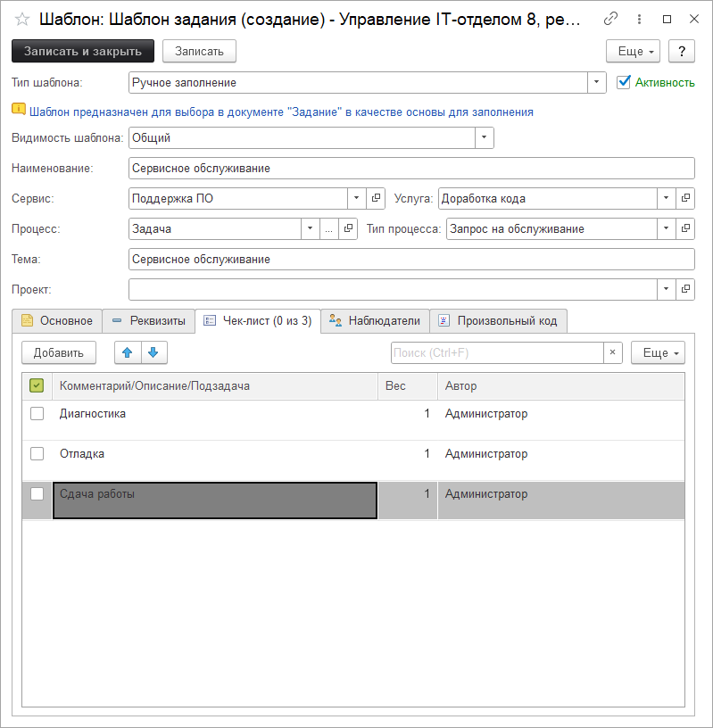The image size is (713, 728).
Task: Open the vertical dots menu in title bar
Action: (x=637, y=19)
